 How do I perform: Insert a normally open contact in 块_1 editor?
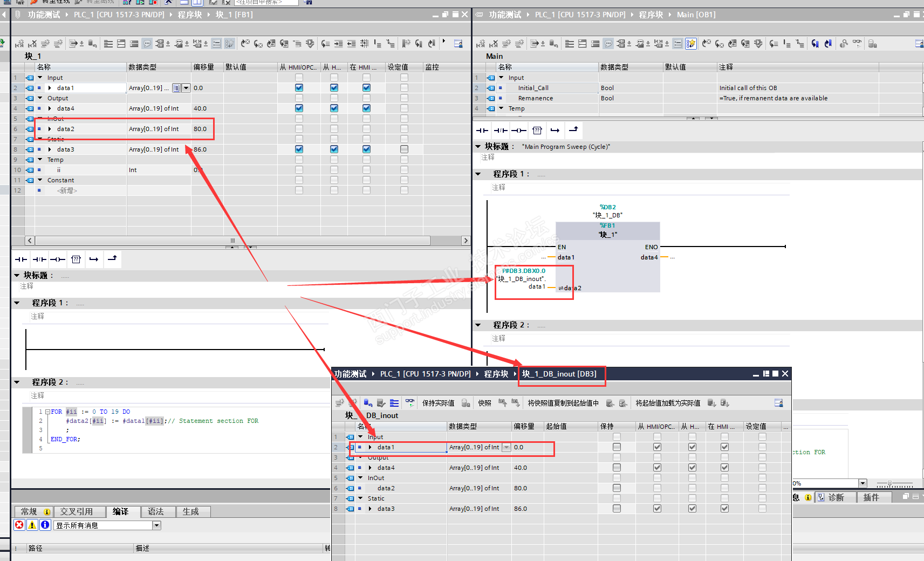[x=21, y=259]
